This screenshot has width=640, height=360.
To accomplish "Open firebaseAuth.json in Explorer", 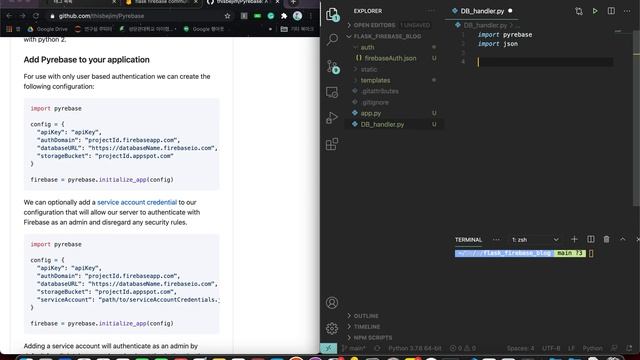I will (394, 58).
